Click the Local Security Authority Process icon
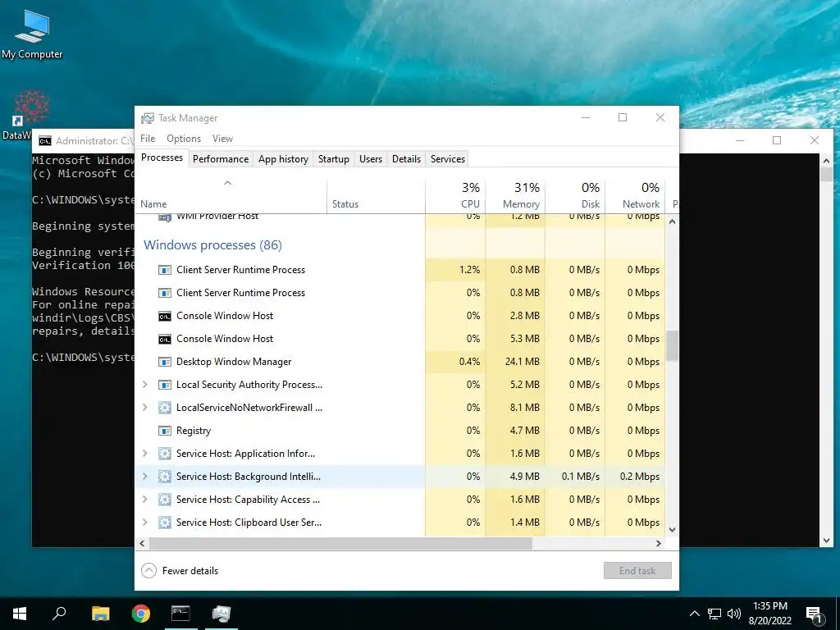Screen dimensions: 840x630 coord(164,385)
